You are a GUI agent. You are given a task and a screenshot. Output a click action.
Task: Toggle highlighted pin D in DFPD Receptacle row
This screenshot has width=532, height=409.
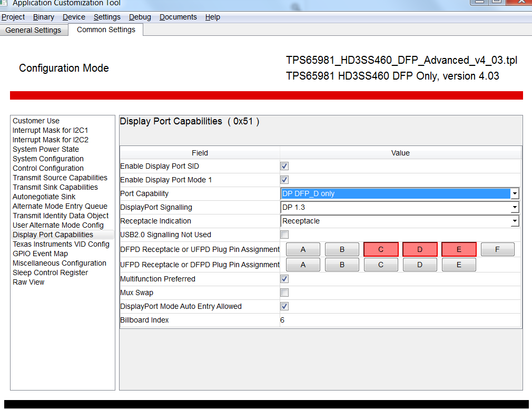coord(420,249)
